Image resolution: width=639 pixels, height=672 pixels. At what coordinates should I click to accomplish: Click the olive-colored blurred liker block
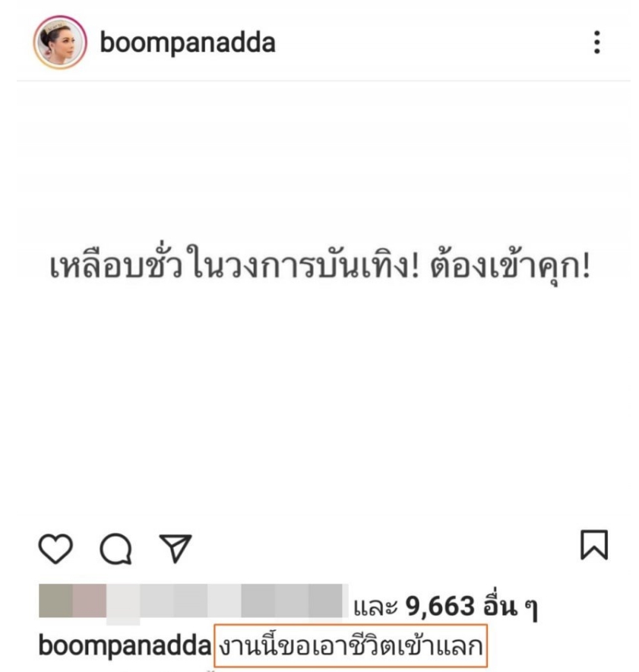tap(55, 601)
